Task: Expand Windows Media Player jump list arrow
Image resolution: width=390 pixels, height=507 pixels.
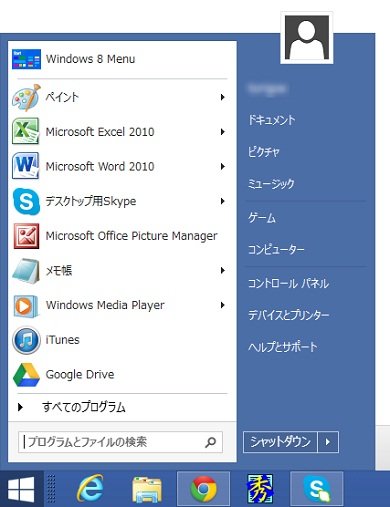Action: pos(222,305)
